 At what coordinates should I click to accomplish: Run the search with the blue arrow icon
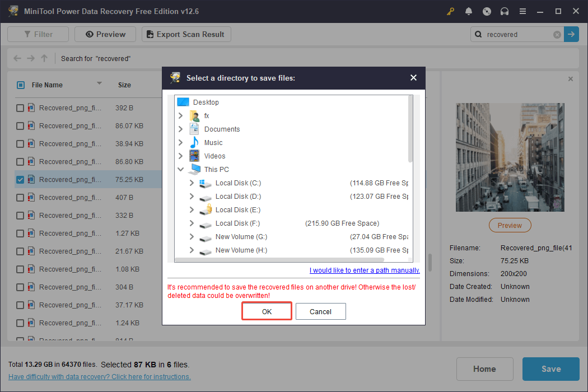point(571,34)
